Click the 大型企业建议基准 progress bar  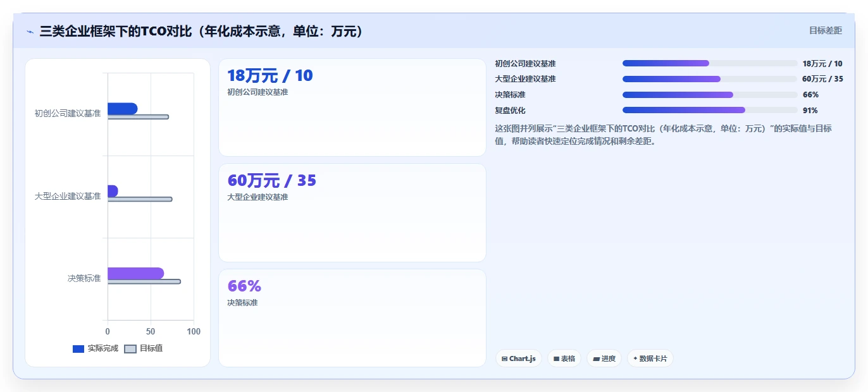tap(710, 79)
